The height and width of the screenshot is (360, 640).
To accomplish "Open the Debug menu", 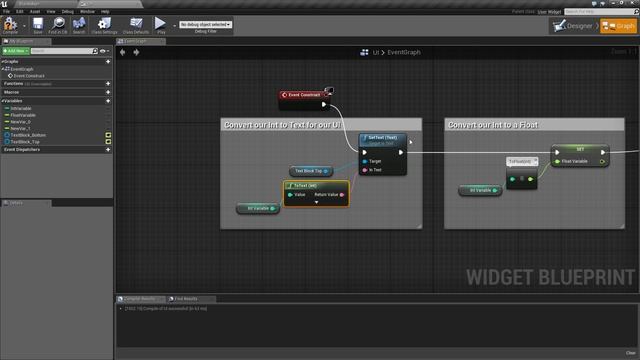I will coord(68,12).
